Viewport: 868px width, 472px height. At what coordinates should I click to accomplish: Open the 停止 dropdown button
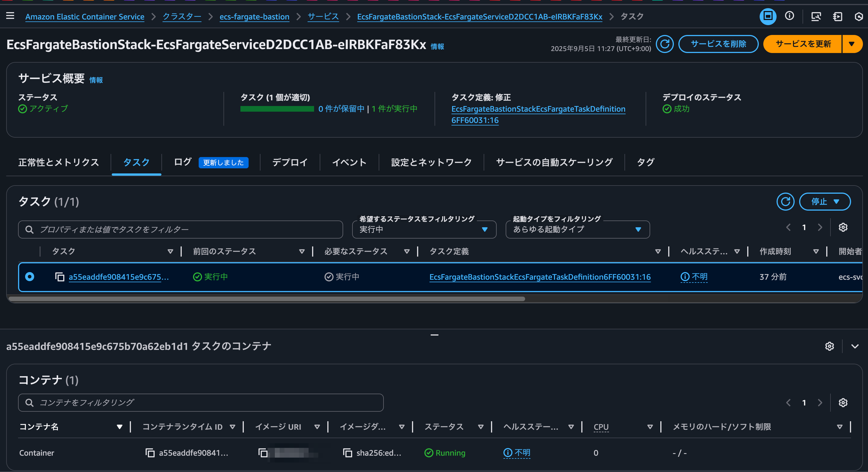click(825, 201)
